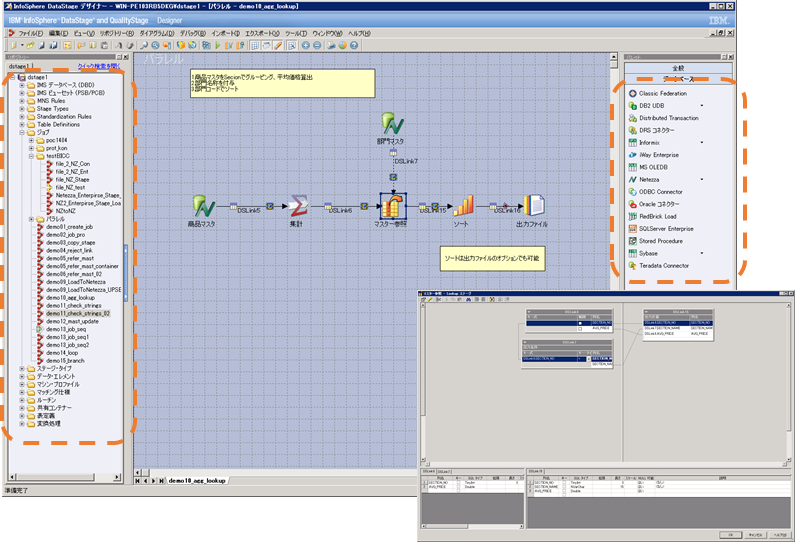Image resolution: width=795 pixels, height=542 pixels.
Task: Open the Informix palette dropdown arrow
Action: coord(702,142)
